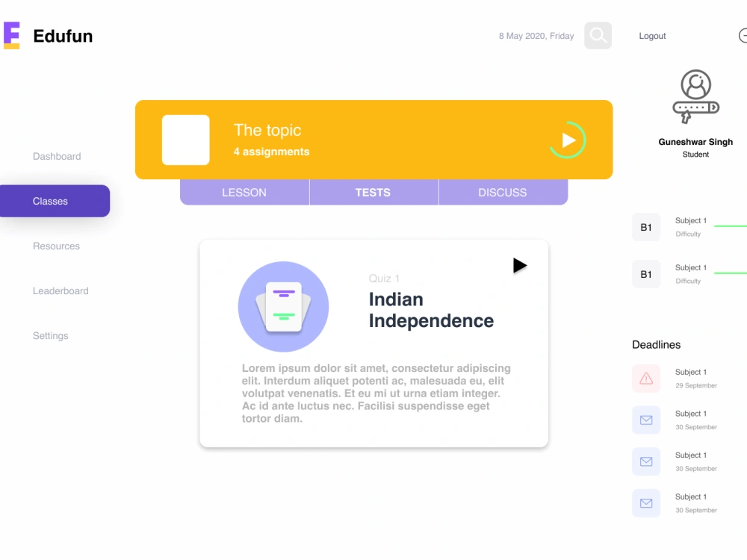Click the Guneshwar Singh name
This screenshot has width=747, height=560.
(x=695, y=142)
